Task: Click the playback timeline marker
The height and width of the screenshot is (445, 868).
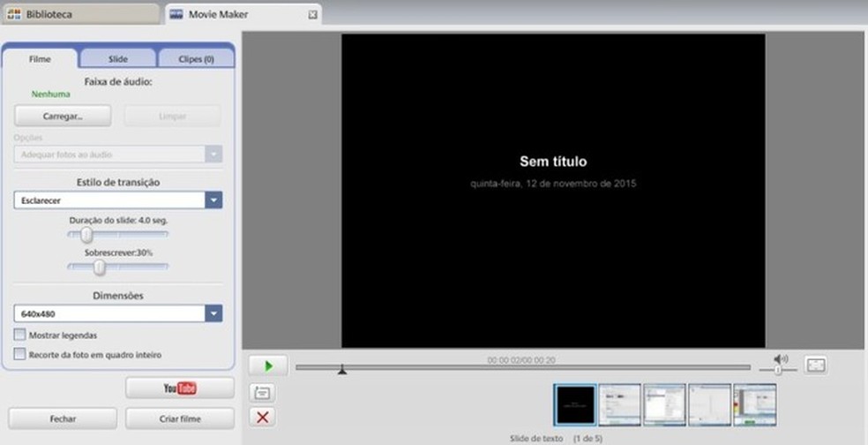Action: pos(342,369)
